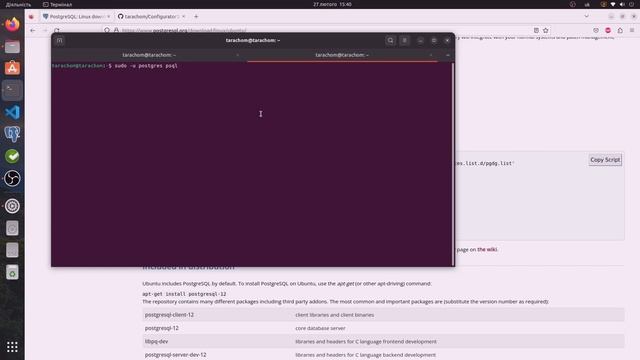Screen dimensions: 640x360
Task: Open the trash in the dock
Action: (x=12, y=272)
